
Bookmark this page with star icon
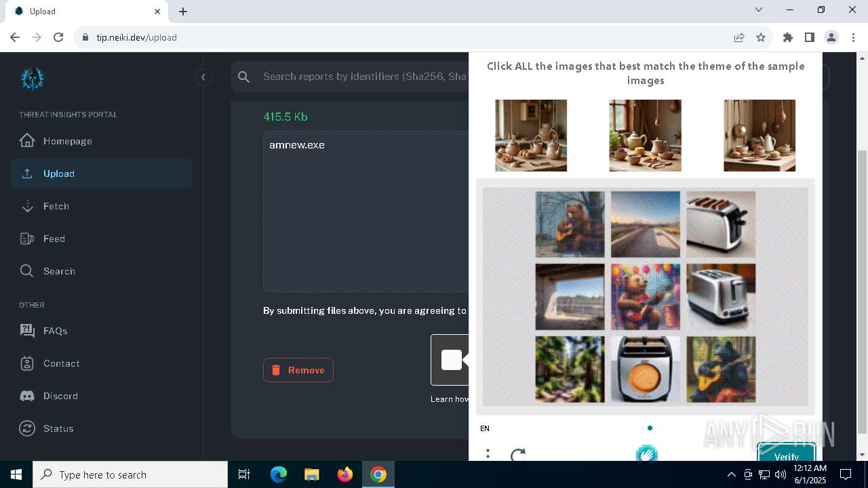point(761,37)
